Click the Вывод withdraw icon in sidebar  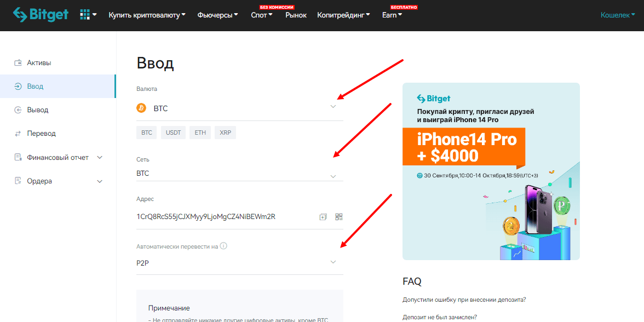click(x=18, y=110)
